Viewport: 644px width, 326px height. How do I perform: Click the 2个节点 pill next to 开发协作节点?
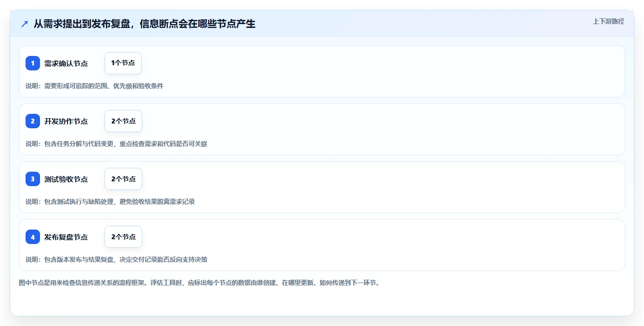pyautogui.click(x=123, y=121)
